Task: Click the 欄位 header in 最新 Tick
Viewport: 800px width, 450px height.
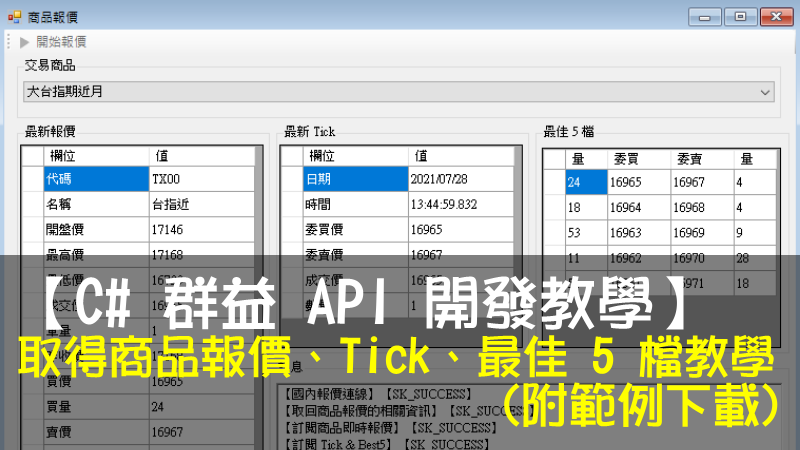Action: [356, 156]
